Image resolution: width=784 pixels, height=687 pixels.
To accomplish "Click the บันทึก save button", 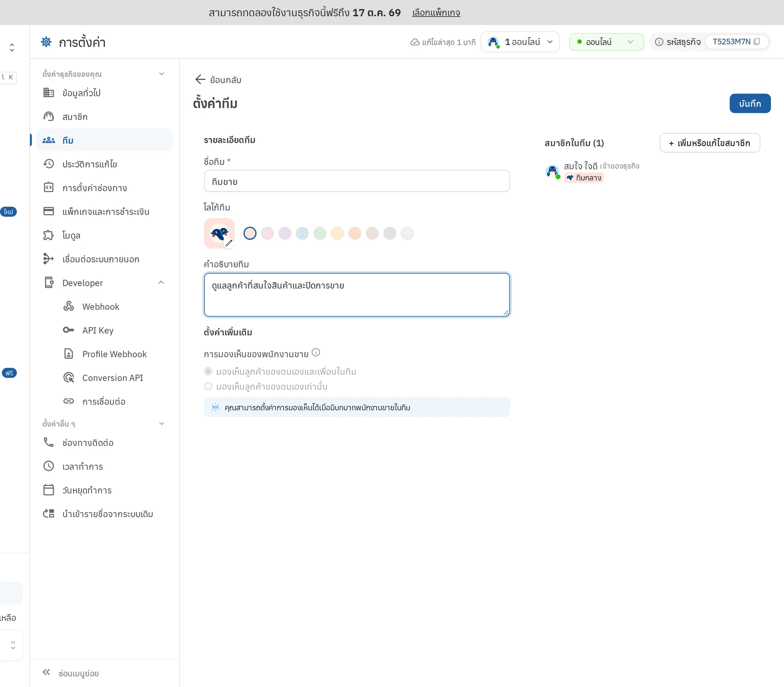I will click(x=750, y=104).
